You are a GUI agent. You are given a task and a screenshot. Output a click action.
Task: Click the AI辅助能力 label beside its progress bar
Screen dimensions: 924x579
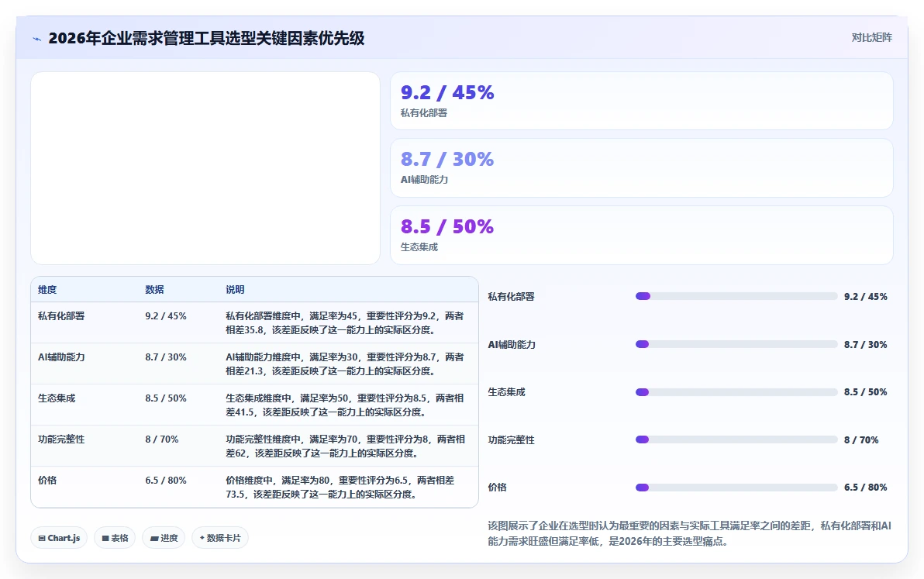tap(512, 345)
